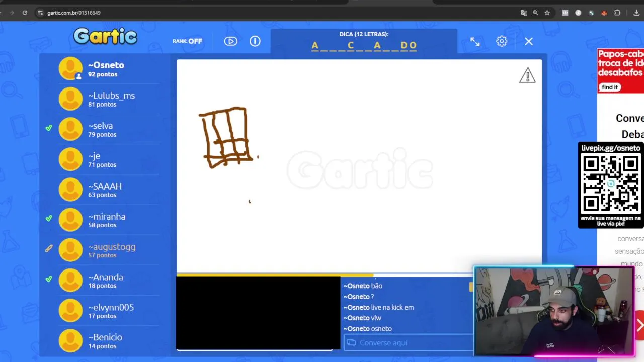
Task: Select player ~miranha in the list
Action: click(109, 220)
